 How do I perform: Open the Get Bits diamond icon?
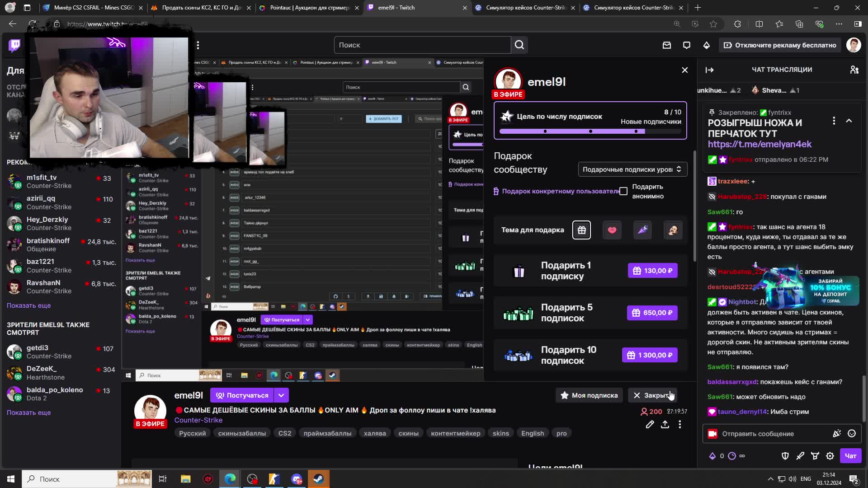tap(707, 45)
